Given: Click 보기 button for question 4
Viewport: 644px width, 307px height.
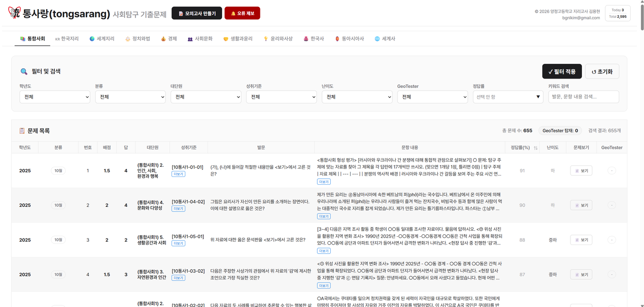Looking at the screenshot, I should [x=581, y=274].
